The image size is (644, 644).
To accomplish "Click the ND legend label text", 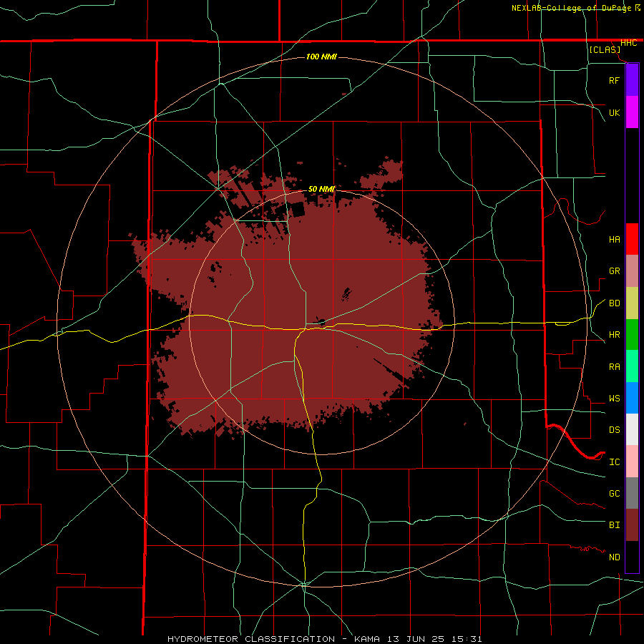I will pyautogui.click(x=614, y=557).
